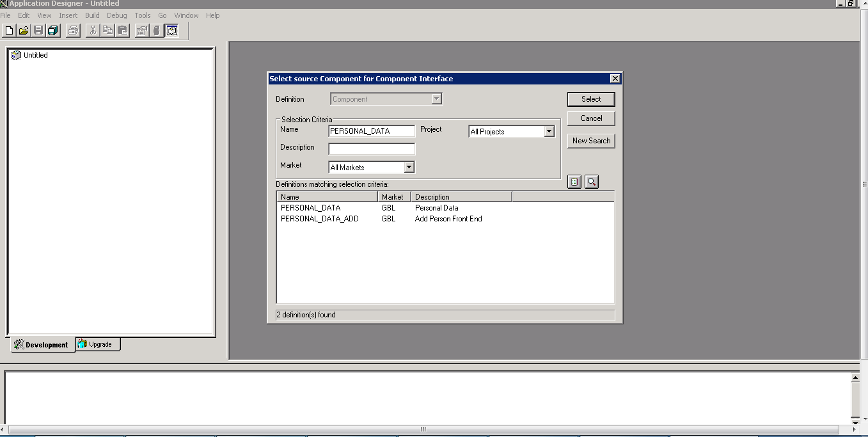Open the Market dropdown showing All Markets
The height and width of the screenshot is (437, 868).
(409, 166)
